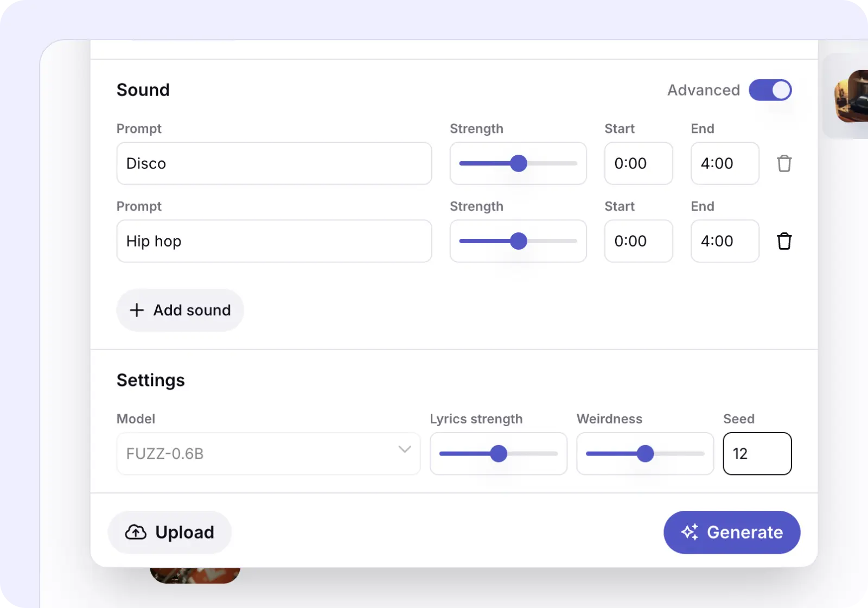Edit the Disco row Start time field
Screen dimensions: 868x608
point(639,163)
